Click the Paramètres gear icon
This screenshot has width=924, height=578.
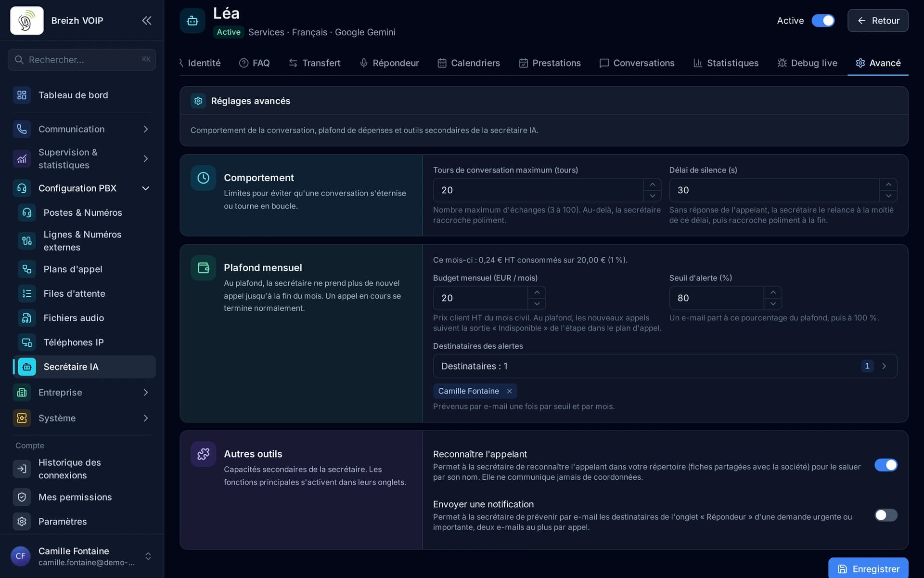[22, 522]
